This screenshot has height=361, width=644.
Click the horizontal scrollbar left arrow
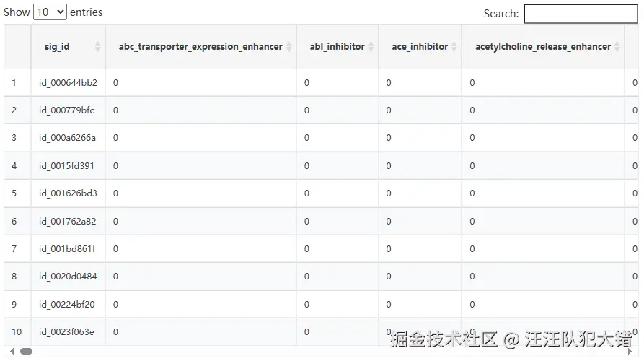11,352
